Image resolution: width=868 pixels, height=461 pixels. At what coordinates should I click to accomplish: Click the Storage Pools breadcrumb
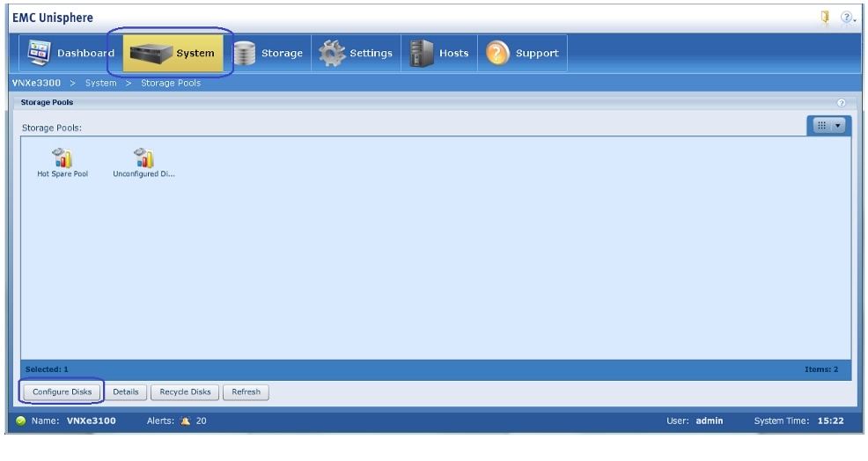coord(171,83)
